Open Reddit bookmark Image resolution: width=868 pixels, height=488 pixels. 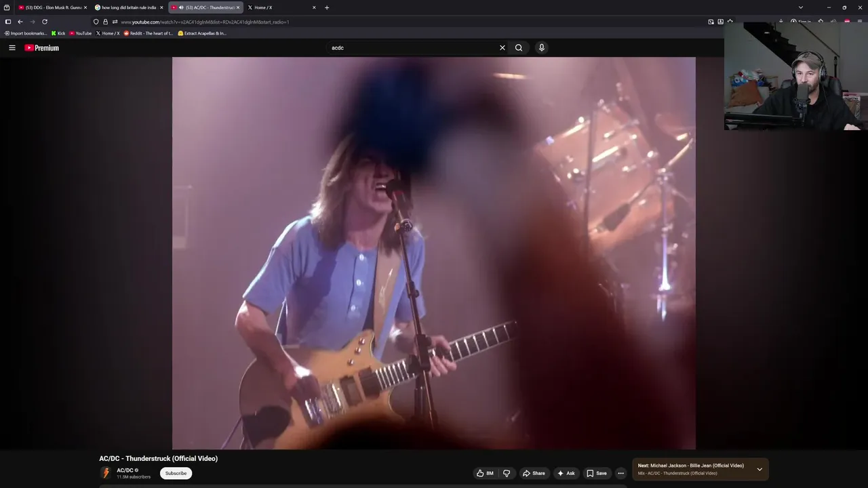(x=149, y=33)
